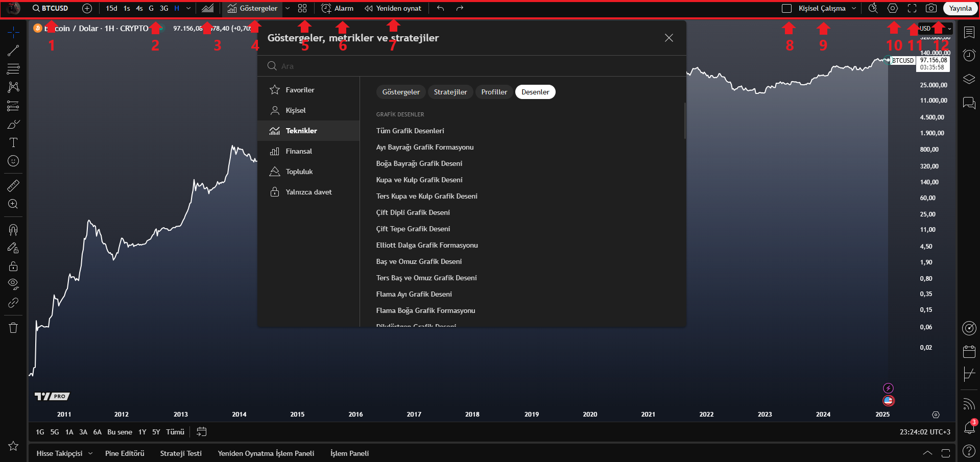The image size is (980, 462).
Task: Activate the magnet mode icon
Action: point(13,229)
